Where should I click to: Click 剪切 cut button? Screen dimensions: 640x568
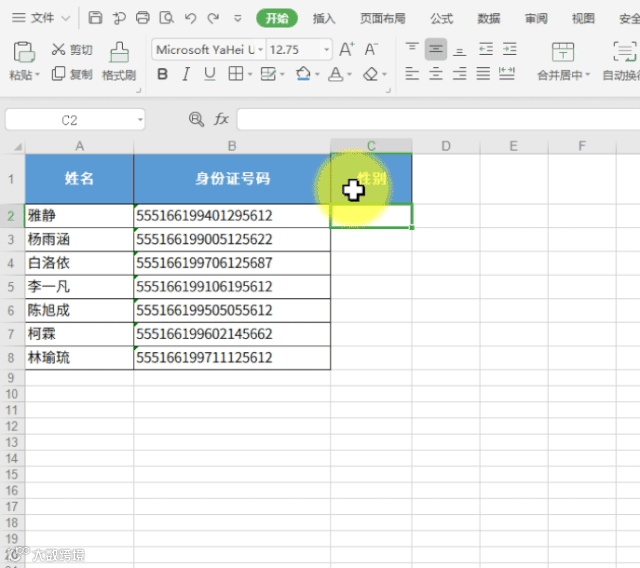pos(72,49)
